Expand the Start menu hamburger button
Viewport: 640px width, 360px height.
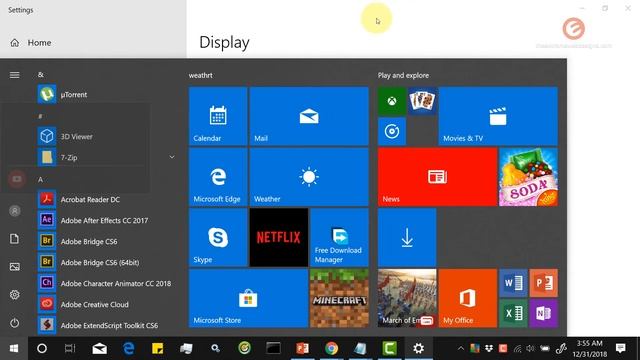15,75
